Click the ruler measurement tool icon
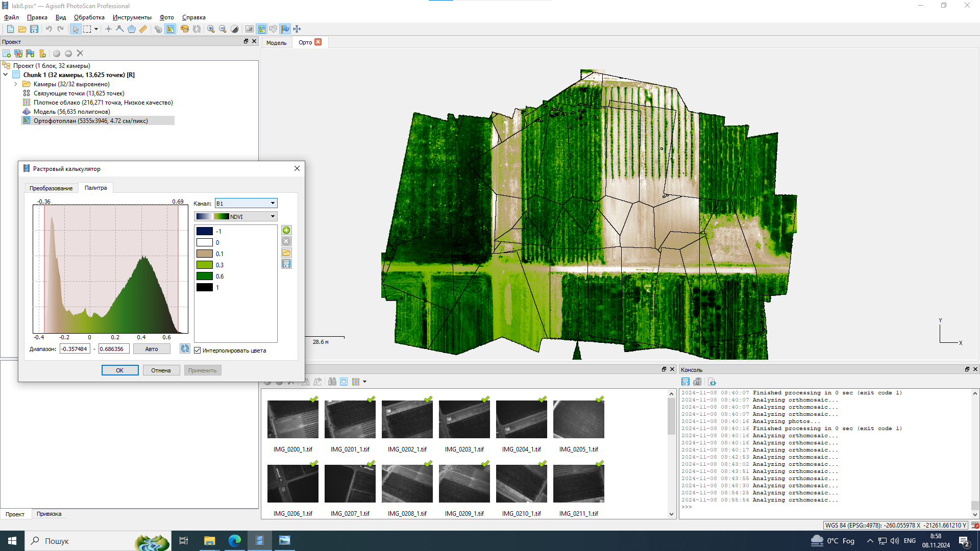This screenshot has height=551, width=980. 143,29
